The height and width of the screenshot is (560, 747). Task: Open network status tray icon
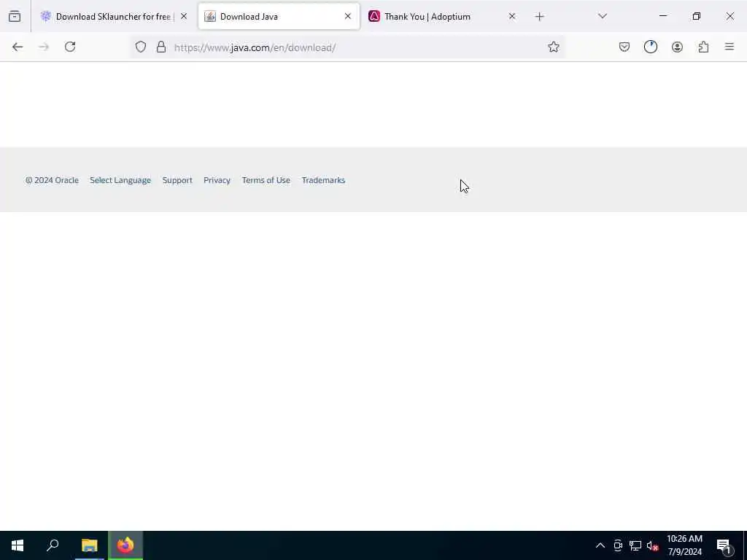pos(635,545)
